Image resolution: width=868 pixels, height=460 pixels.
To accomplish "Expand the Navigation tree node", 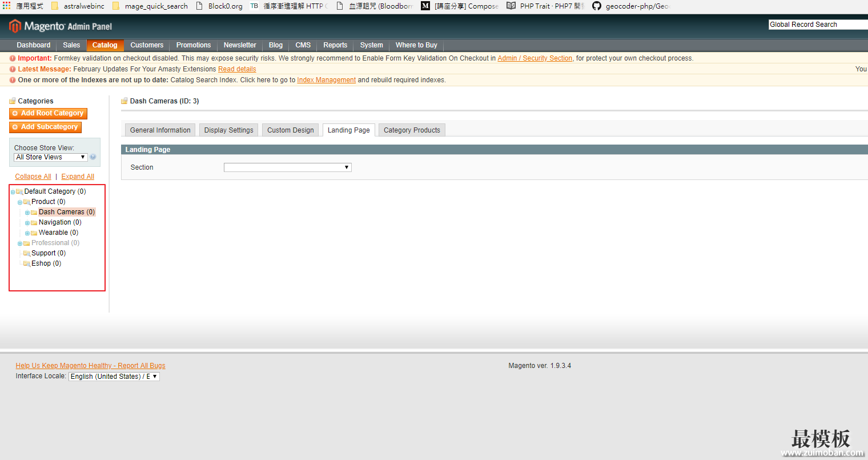I will point(27,223).
